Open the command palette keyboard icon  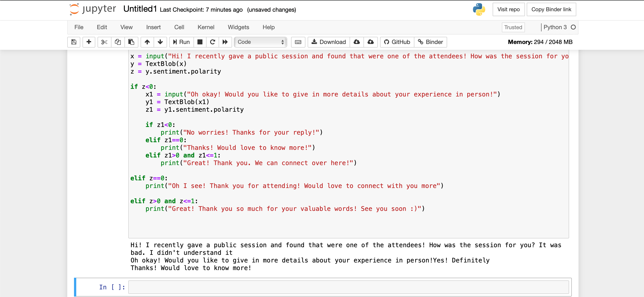pyautogui.click(x=298, y=42)
